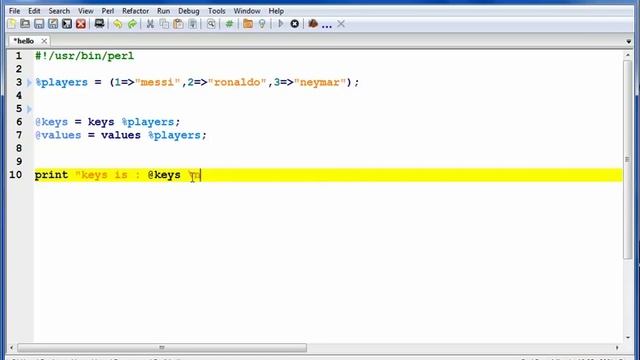This screenshot has height=360, width=640.
Task: Open the Debug menu
Action: (x=189, y=11)
